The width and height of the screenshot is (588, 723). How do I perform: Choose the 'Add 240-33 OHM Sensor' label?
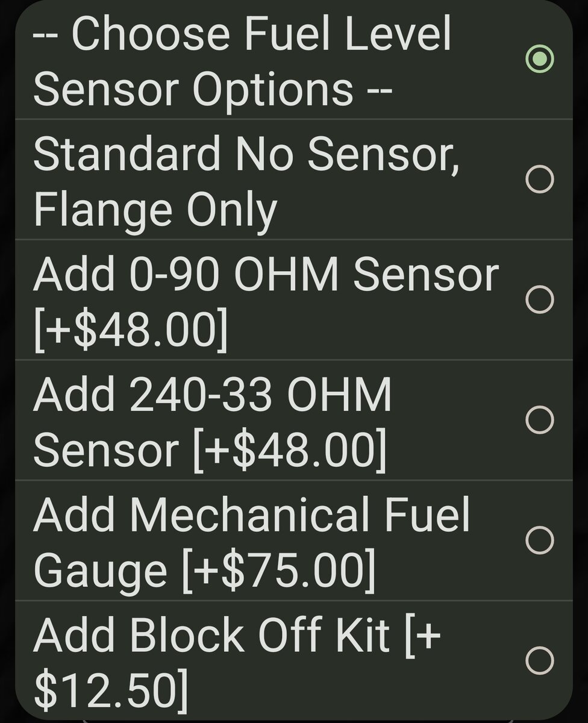(x=212, y=395)
